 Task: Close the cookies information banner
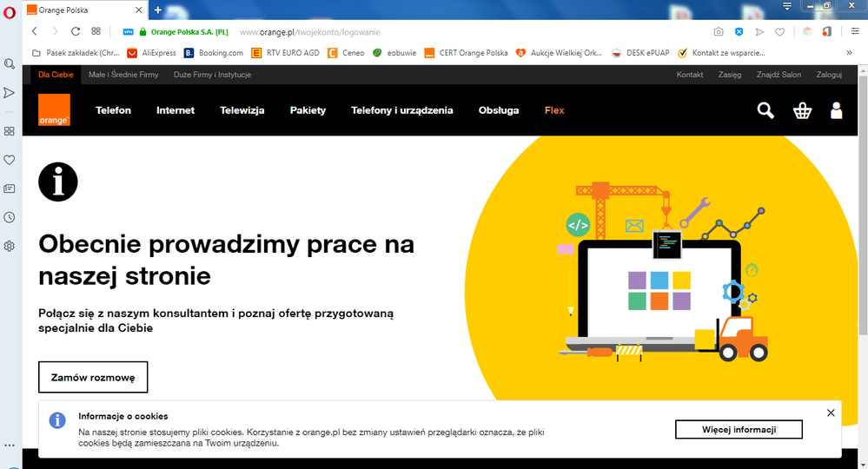(831, 413)
